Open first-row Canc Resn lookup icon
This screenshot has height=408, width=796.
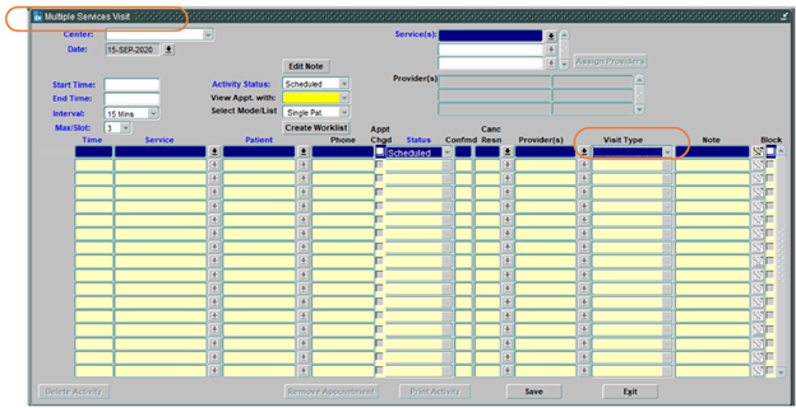tap(507, 152)
